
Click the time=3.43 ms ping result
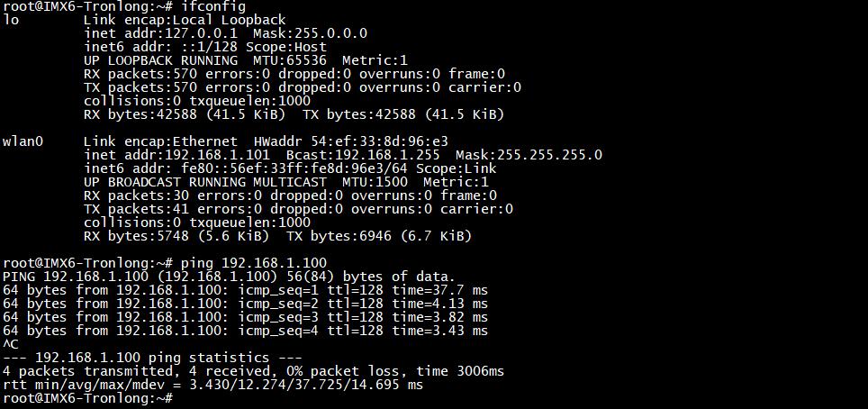(x=440, y=331)
